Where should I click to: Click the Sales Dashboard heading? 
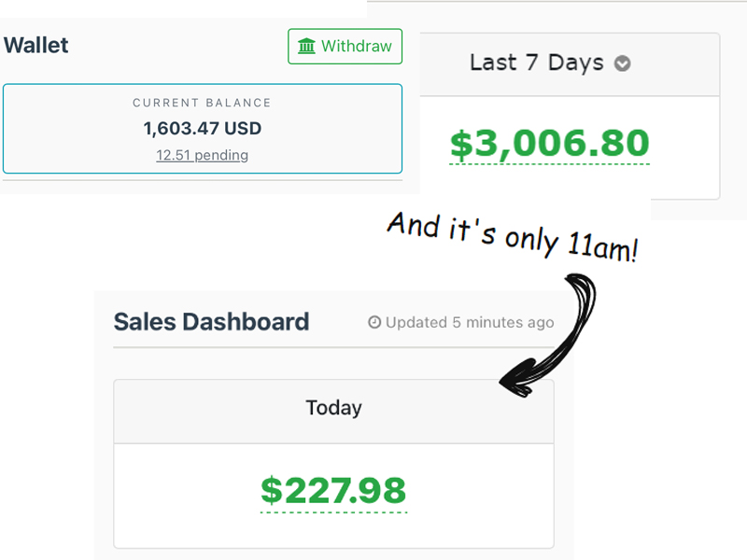tap(211, 322)
